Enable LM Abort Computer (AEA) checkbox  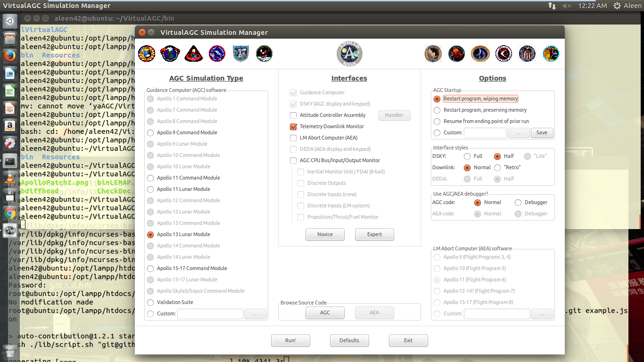pos(293,138)
